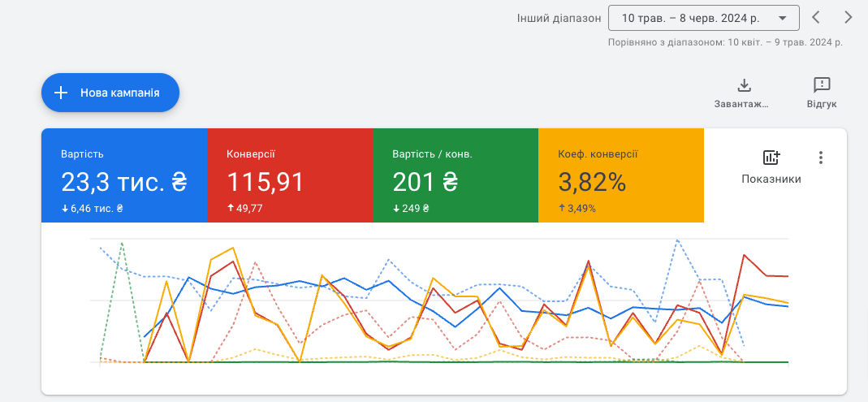
Task: Select the red Конверсії metric card
Action: click(290, 175)
